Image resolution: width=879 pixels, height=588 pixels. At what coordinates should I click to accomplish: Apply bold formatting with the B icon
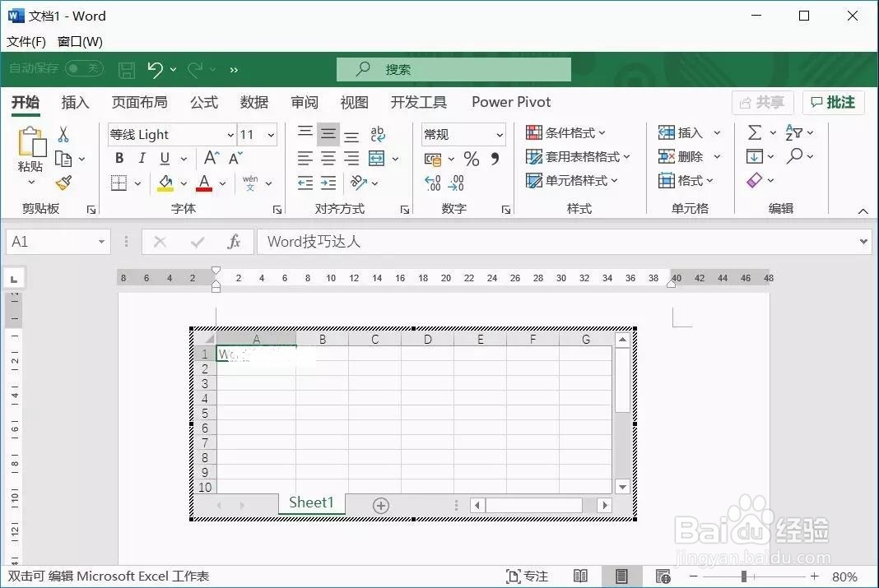coord(119,158)
